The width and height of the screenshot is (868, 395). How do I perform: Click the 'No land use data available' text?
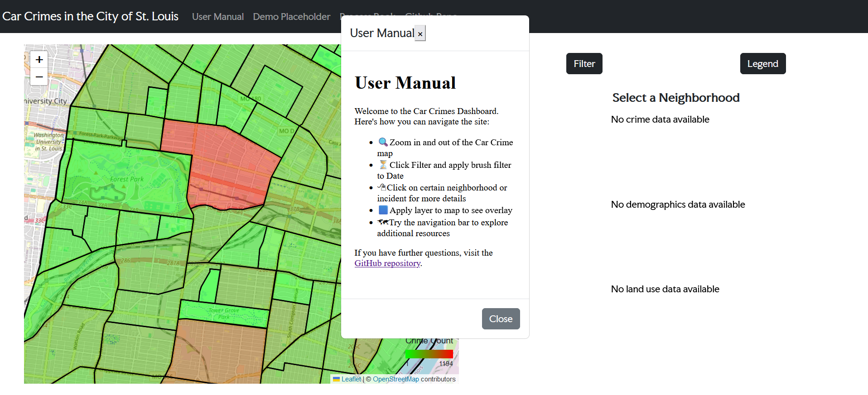click(x=665, y=289)
